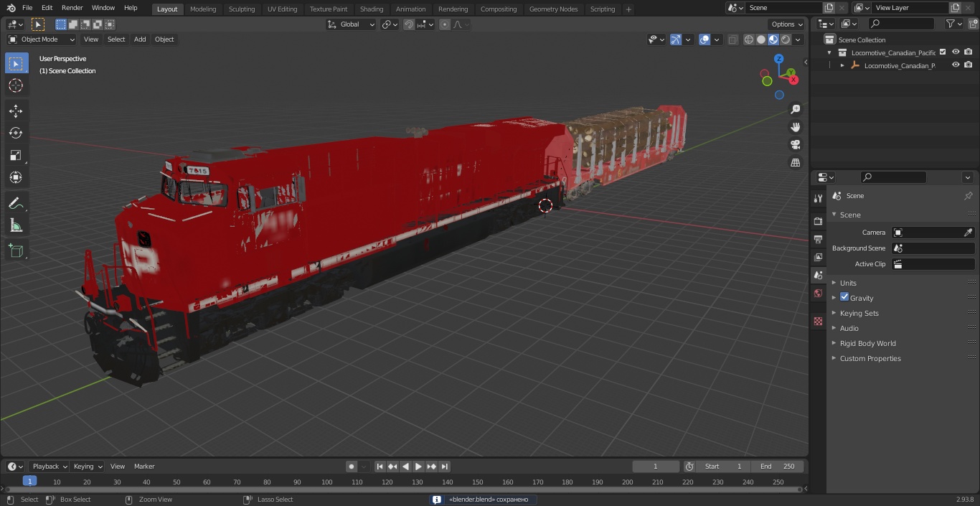Open the timeline Keying popover
Screen dimensions: 980x506
point(88,467)
